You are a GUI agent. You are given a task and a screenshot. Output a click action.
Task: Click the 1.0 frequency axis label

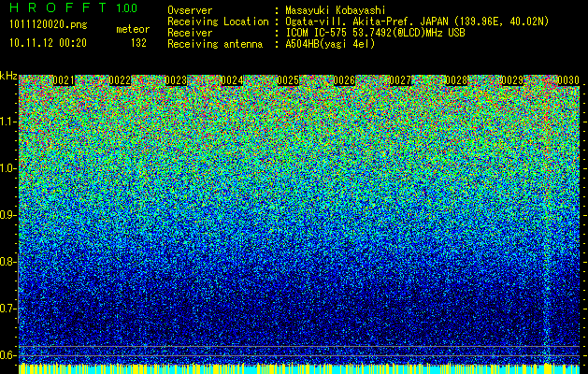(7, 168)
